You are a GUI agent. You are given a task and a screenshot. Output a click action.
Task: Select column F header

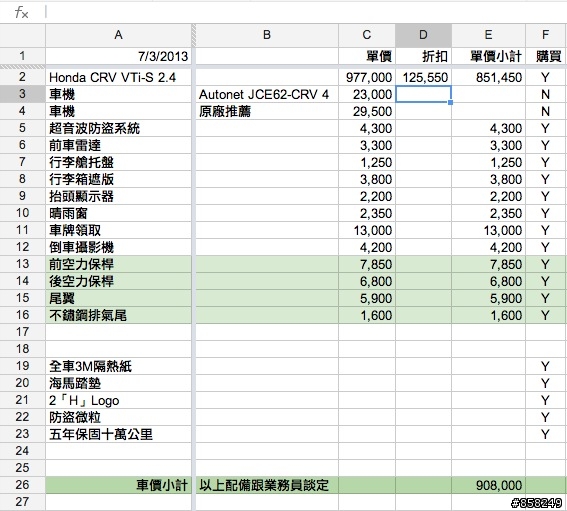click(x=546, y=35)
